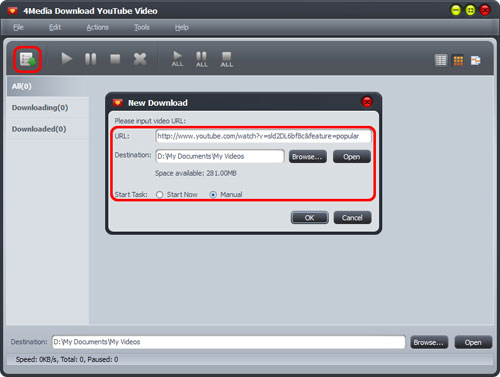Image resolution: width=500 pixels, height=377 pixels.
Task: Close the main application with red button
Action: pos(485,10)
